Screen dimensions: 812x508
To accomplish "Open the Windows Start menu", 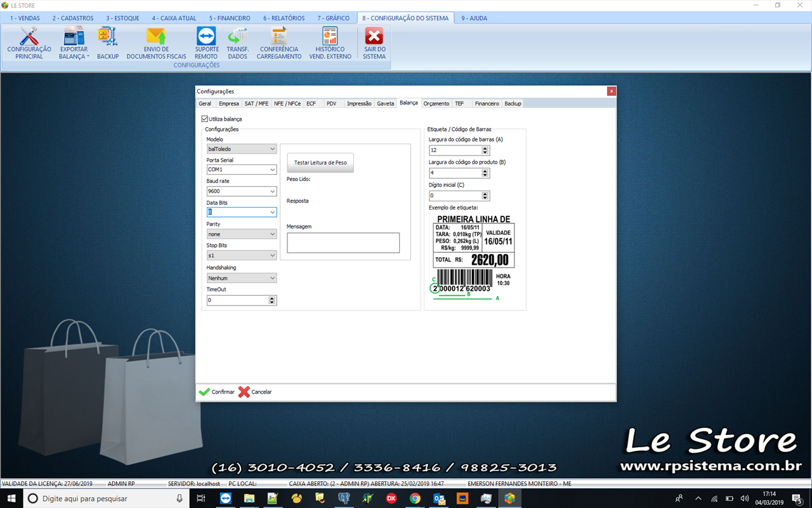I will pos(11,498).
